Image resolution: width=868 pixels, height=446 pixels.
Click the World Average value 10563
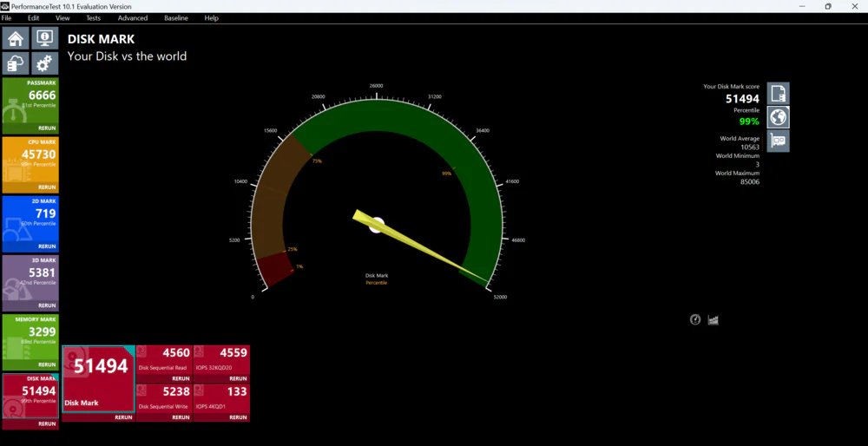tap(750, 148)
